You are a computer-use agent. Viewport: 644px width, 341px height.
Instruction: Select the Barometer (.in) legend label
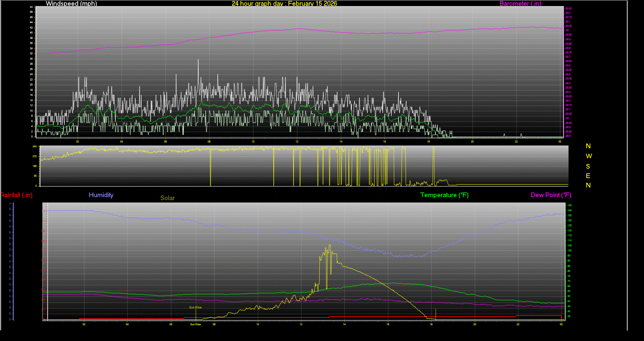520,4
